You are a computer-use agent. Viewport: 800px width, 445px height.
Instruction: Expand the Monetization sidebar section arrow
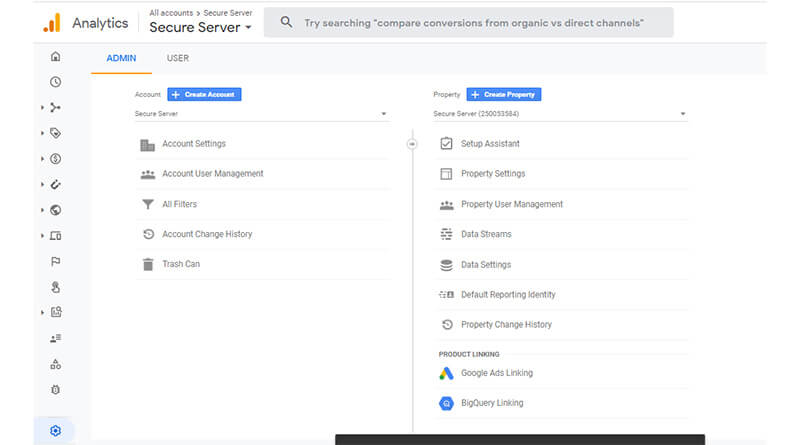[x=42, y=159]
